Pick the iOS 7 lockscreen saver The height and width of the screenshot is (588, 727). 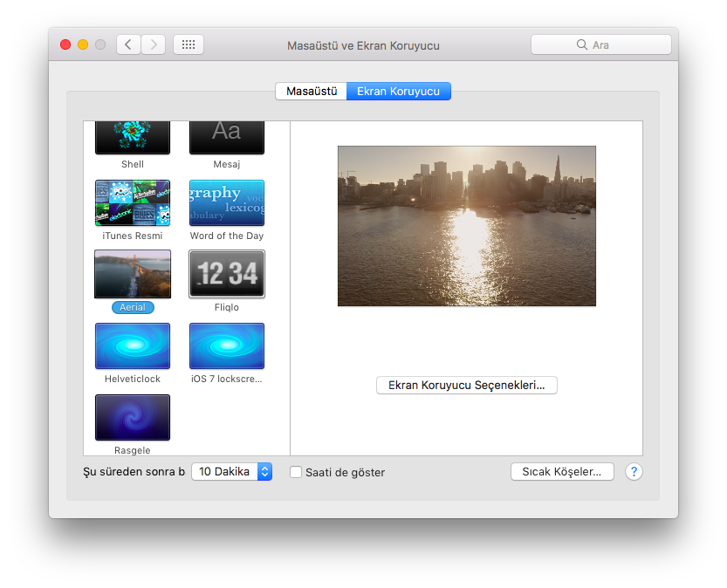pyautogui.click(x=227, y=346)
